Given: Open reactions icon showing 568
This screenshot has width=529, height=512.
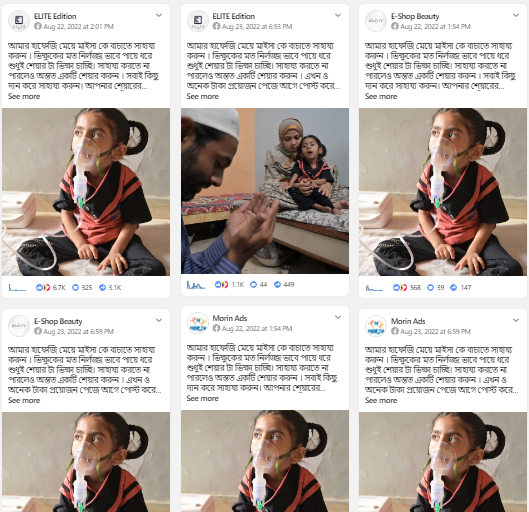Looking at the screenshot, I should coord(400,287).
